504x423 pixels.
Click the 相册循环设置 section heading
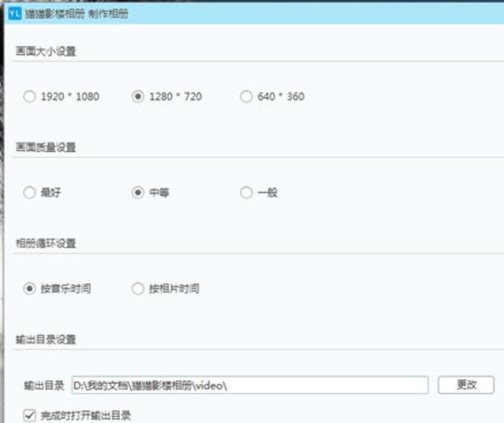coord(45,243)
